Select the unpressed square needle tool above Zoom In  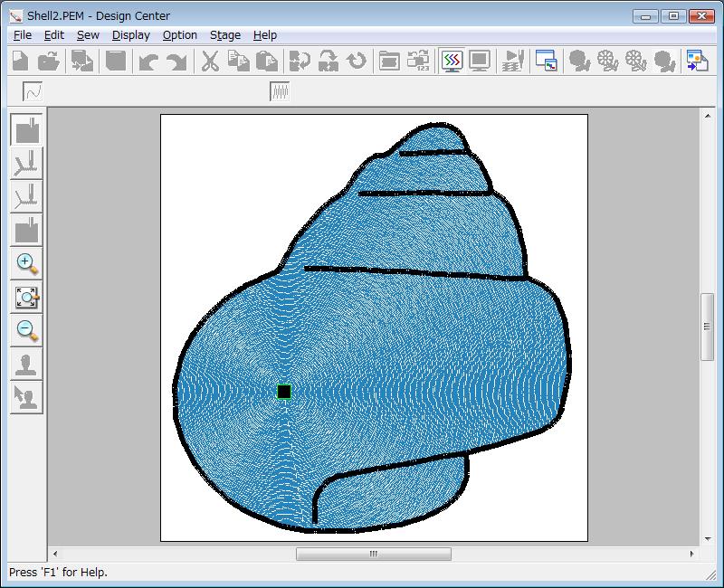point(27,230)
